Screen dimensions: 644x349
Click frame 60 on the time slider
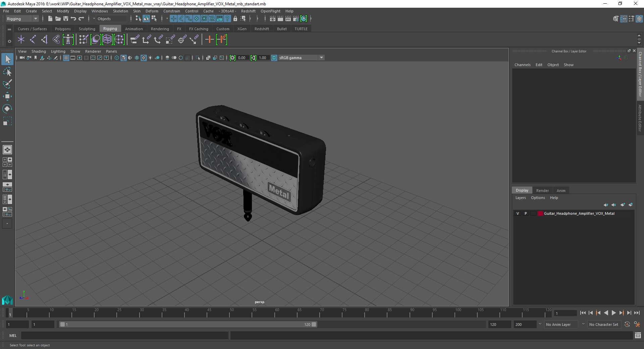click(x=277, y=313)
